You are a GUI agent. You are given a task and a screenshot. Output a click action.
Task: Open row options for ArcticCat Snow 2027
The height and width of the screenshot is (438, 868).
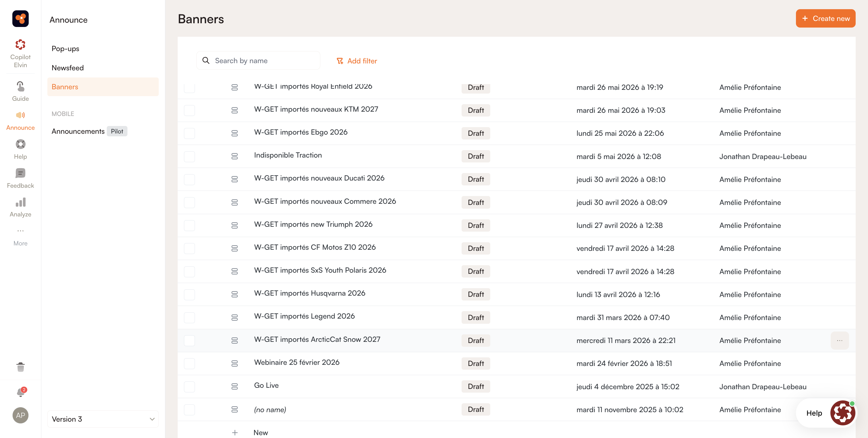tap(839, 341)
